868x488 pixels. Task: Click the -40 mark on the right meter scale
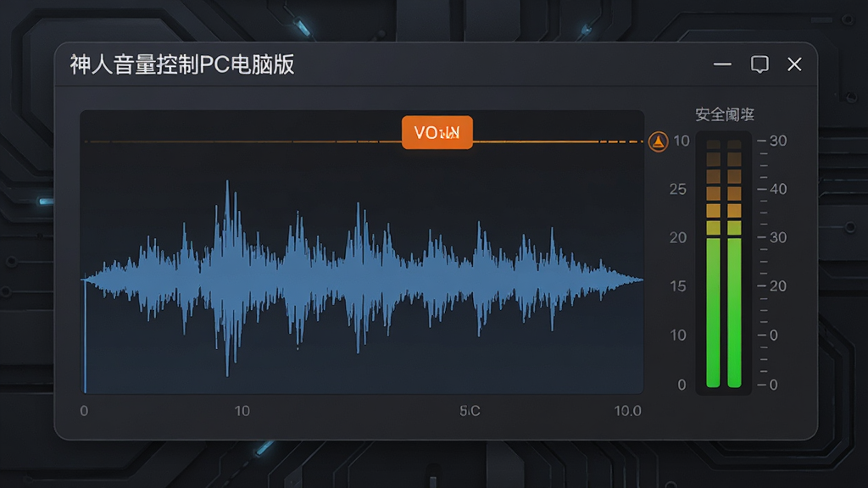(773, 189)
